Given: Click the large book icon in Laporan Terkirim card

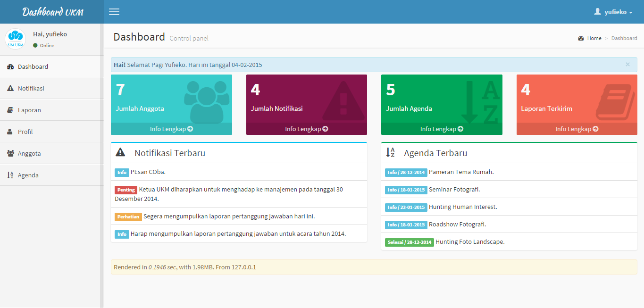Looking at the screenshot, I should (616, 101).
